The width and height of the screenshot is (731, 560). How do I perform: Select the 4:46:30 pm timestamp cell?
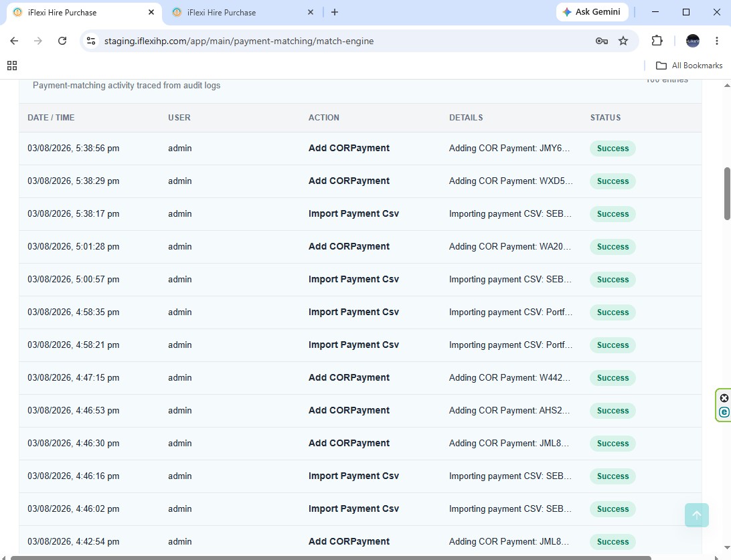tap(73, 443)
